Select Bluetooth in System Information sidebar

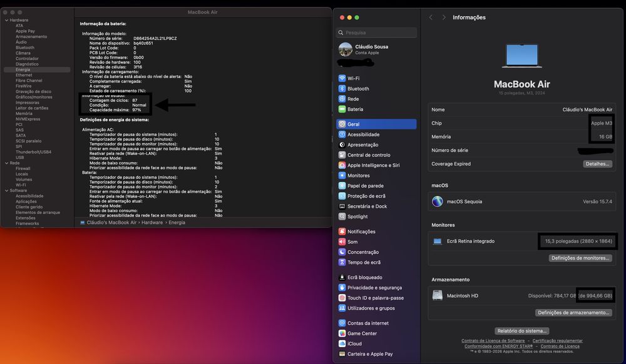pos(25,48)
